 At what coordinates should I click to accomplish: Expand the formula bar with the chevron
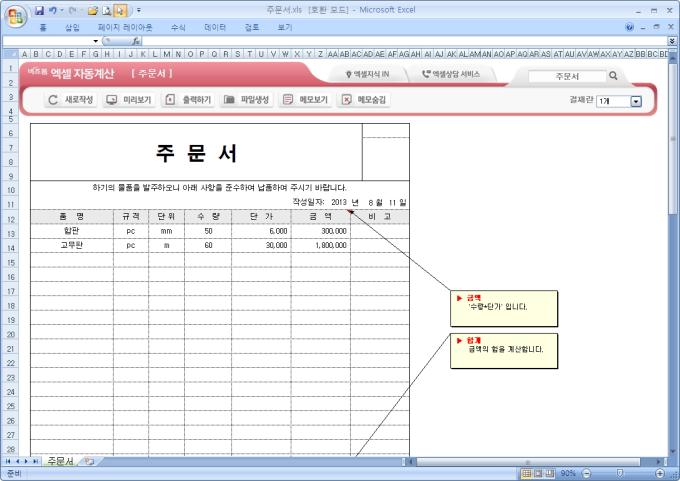[672, 41]
